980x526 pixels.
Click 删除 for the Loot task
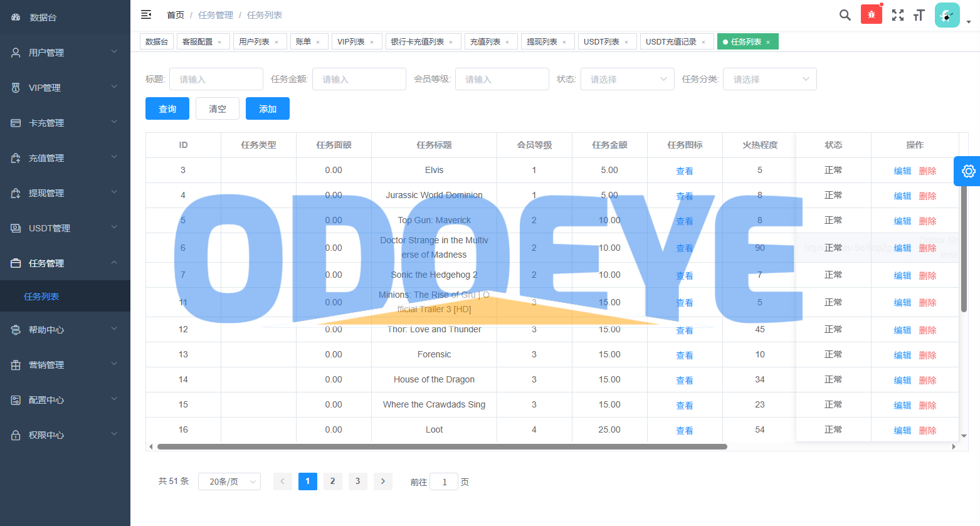coord(927,430)
